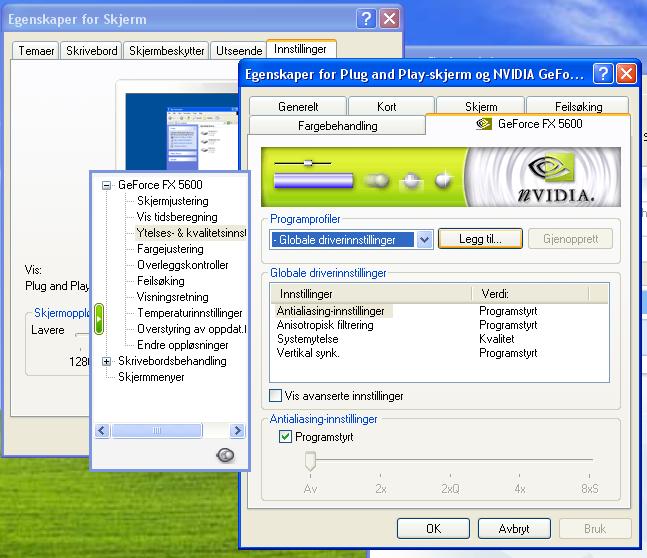Open Temaer tab in Egenskaper for Skjerm
The height and width of the screenshot is (558, 647).
pyautogui.click(x=36, y=51)
